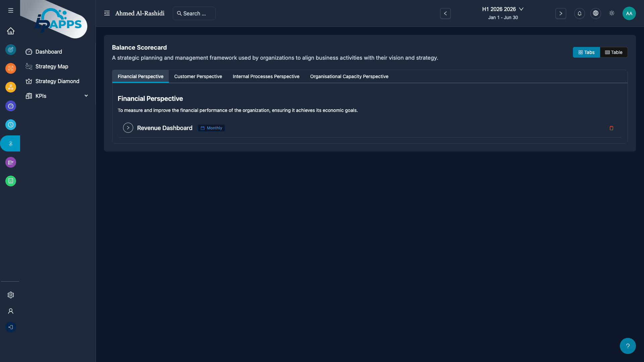Click the globe language icon
644x362 pixels.
595,13
